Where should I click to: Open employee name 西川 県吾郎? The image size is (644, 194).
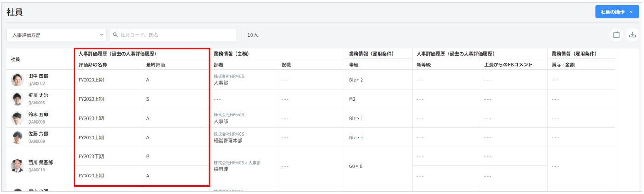(x=40, y=163)
